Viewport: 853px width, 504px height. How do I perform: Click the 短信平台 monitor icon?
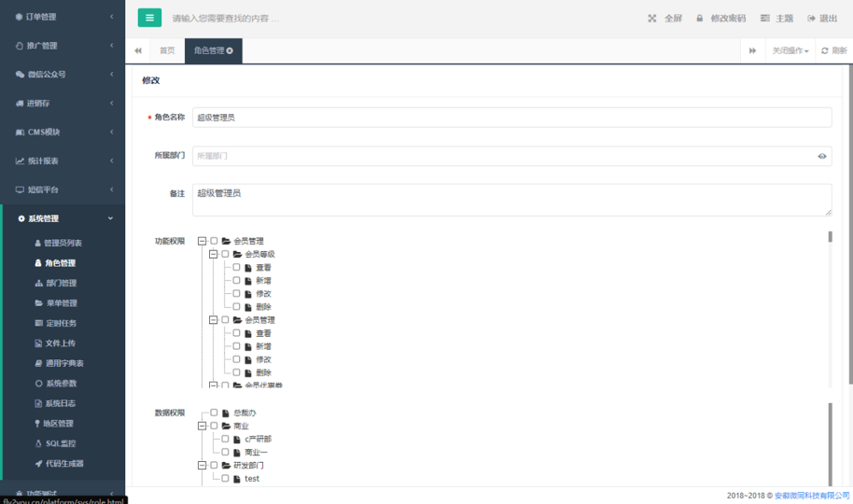[20, 189]
